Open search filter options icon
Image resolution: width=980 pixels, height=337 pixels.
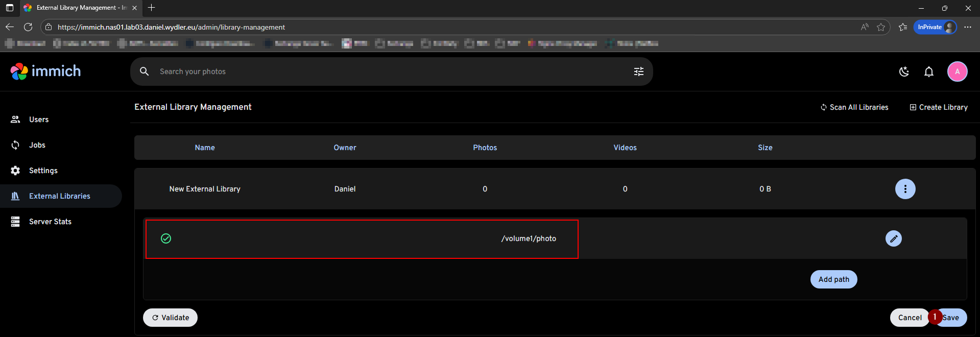coord(638,71)
